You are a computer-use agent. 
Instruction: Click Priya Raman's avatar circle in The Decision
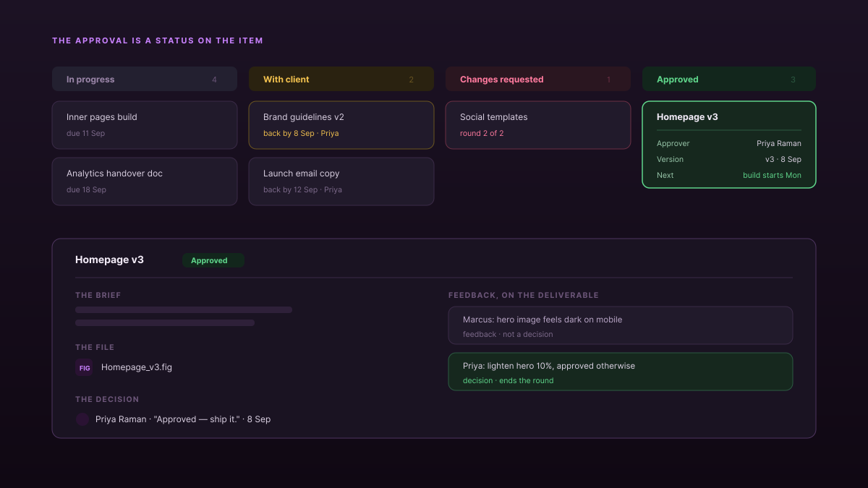point(82,419)
